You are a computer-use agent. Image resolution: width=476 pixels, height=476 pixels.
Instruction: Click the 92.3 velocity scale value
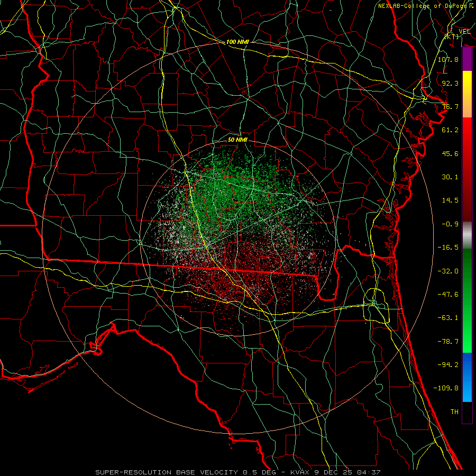[x=450, y=83]
